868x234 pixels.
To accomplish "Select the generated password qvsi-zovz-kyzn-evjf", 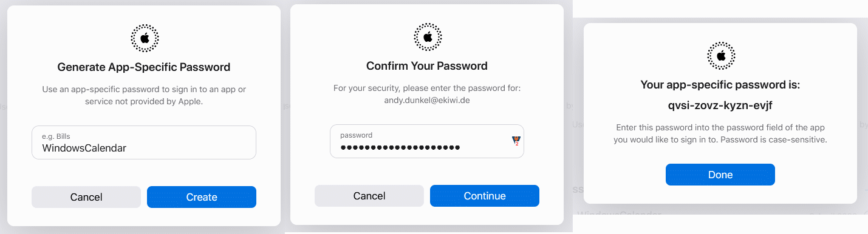I will pyautogui.click(x=720, y=105).
